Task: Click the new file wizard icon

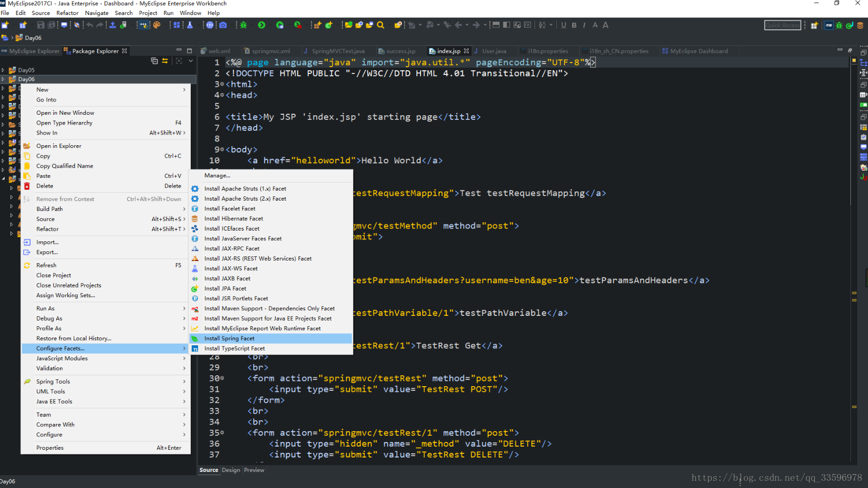Action: 5,25
